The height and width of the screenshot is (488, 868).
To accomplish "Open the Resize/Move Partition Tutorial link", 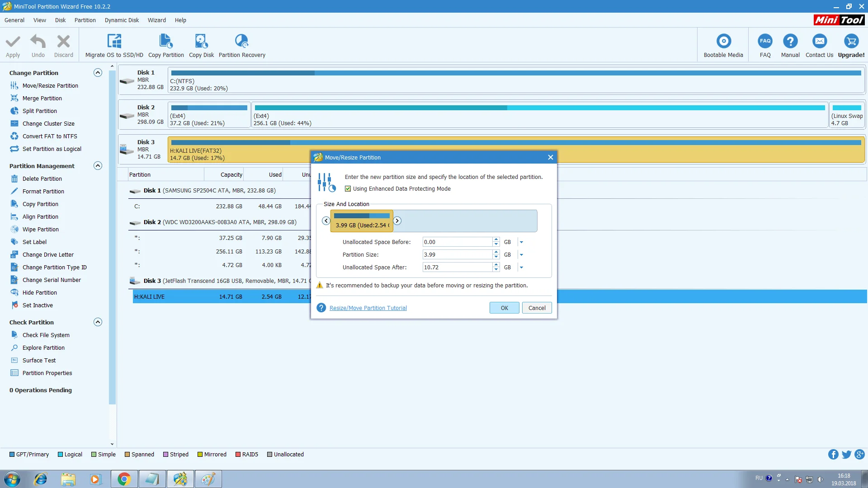I will pos(368,308).
